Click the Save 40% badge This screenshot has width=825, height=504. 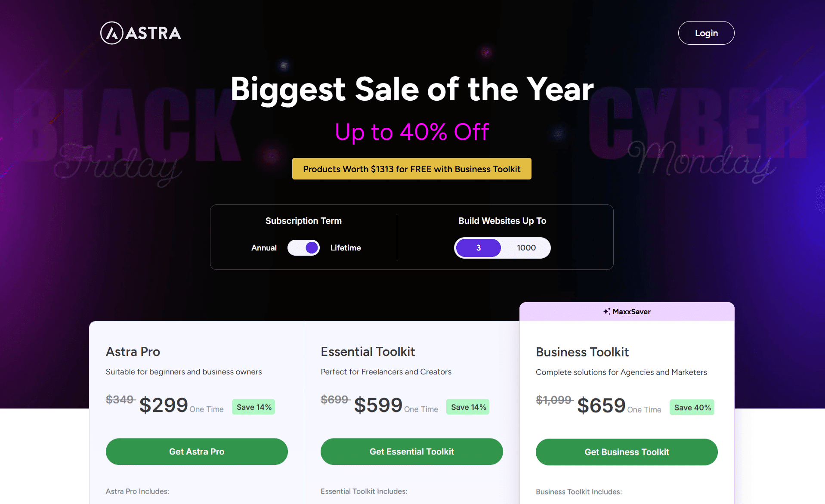[x=692, y=407]
